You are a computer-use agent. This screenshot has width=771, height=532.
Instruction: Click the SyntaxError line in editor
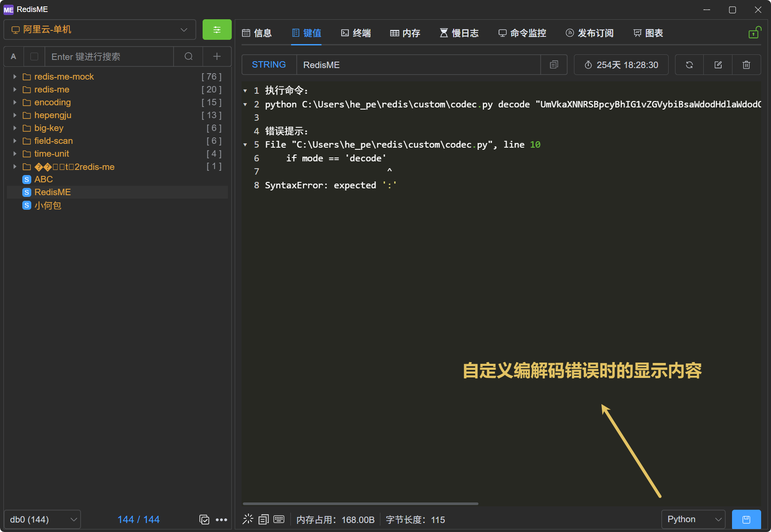tap(331, 185)
